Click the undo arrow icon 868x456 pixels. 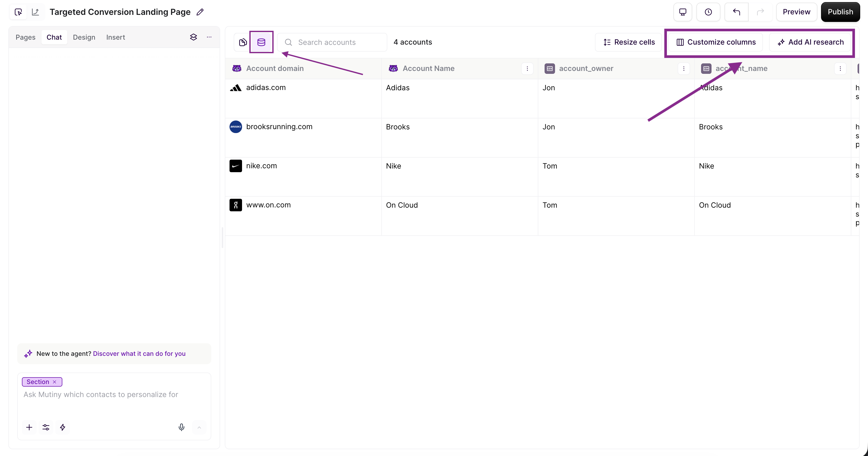coord(736,12)
